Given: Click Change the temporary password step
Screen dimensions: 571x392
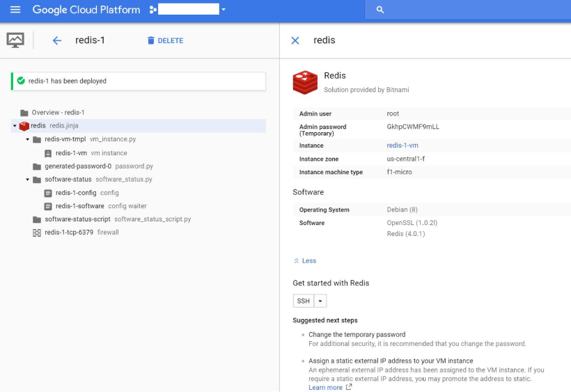Looking at the screenshot, I should [x=357, y=334].
